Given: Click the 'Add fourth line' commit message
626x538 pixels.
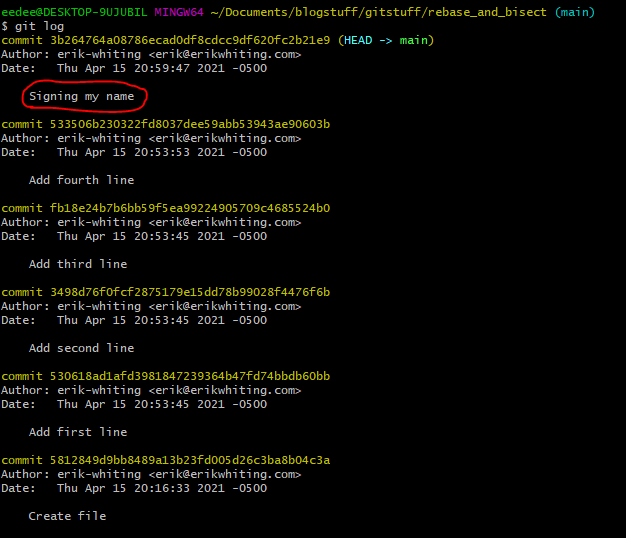Looking at the screenshot, I should (81, 180).
